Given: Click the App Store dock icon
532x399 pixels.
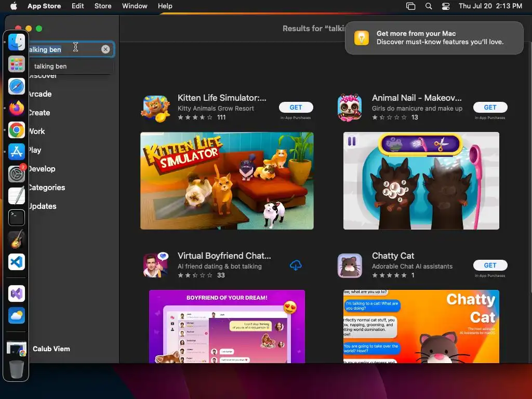Looking at the screenshot, I should (x=16, y=152).
